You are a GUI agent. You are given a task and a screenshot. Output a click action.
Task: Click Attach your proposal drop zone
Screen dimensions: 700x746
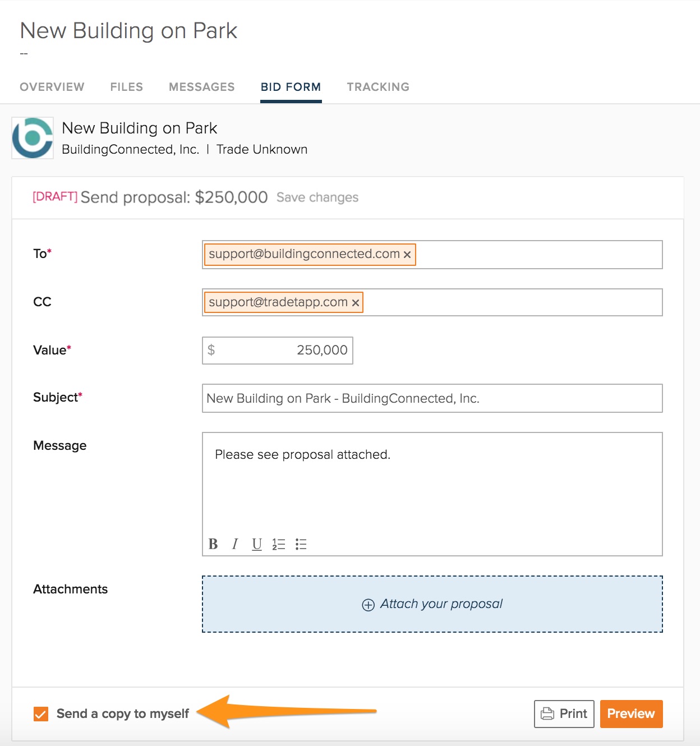click(x=432, y=604)
